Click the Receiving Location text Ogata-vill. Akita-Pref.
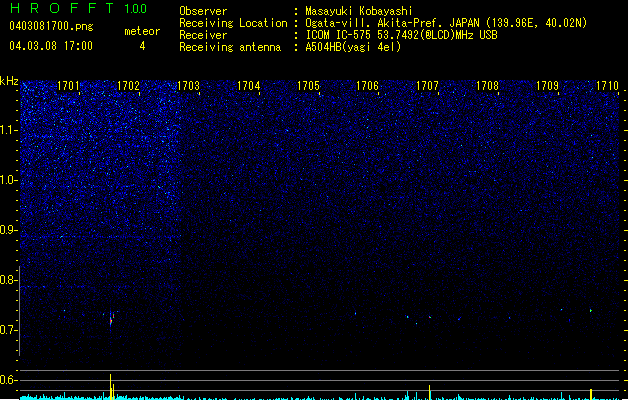Screen dimensions: 629x400 (374, 23)
